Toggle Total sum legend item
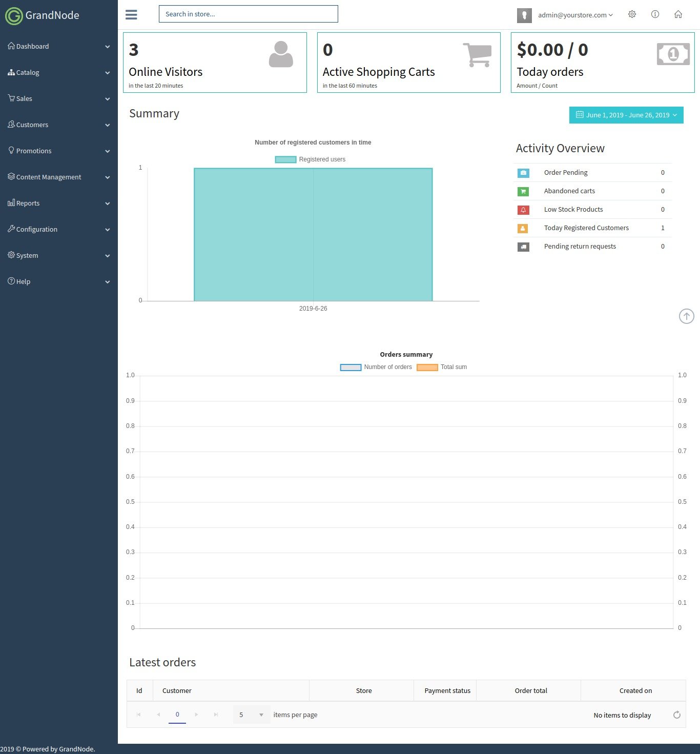Viewport: 700px width, 754px height. 442,367
